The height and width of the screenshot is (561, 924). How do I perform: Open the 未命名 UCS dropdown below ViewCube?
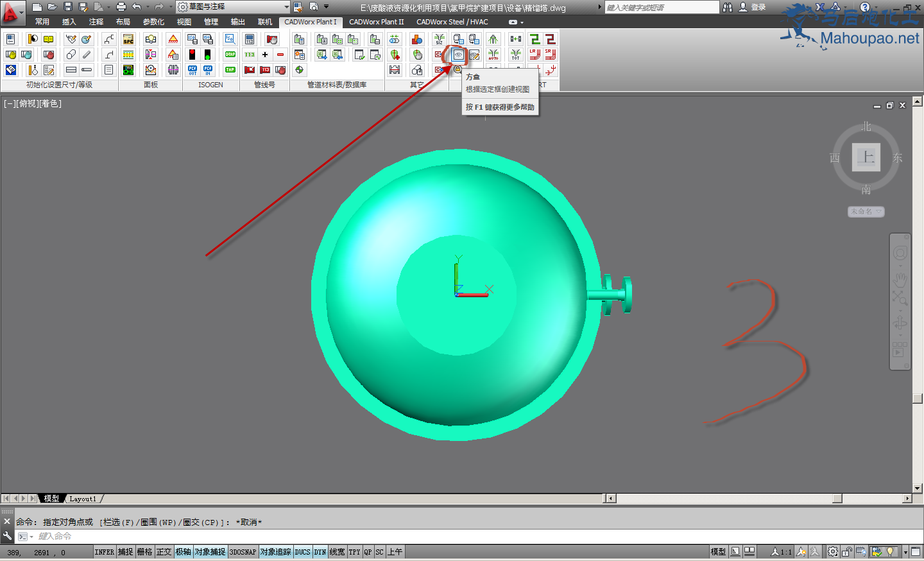point(866,211)
